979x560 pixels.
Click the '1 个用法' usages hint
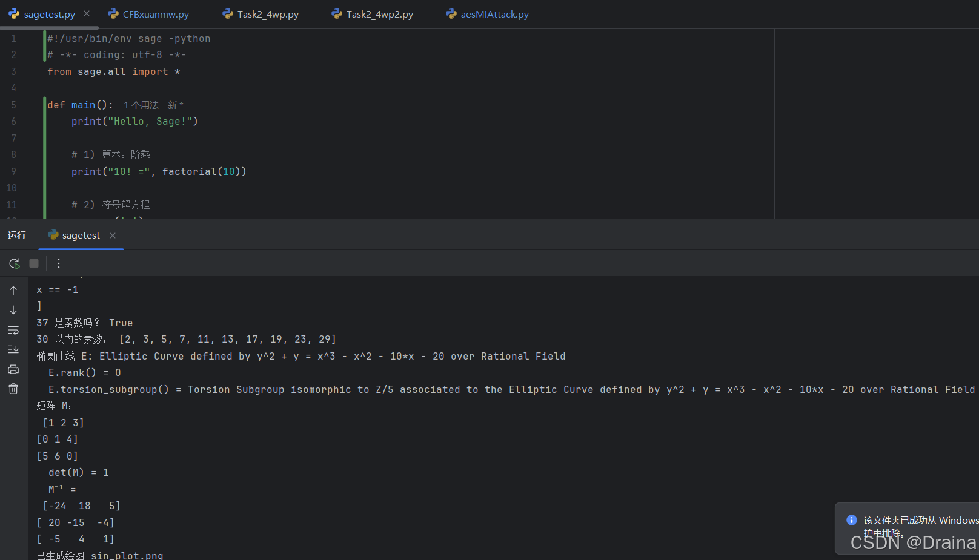[x=141, y=105]
